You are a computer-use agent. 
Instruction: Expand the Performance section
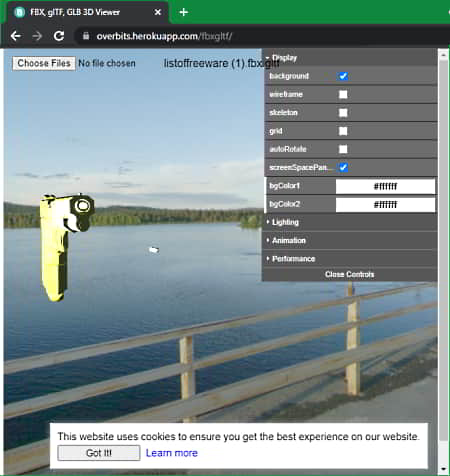tap(351, 259)
